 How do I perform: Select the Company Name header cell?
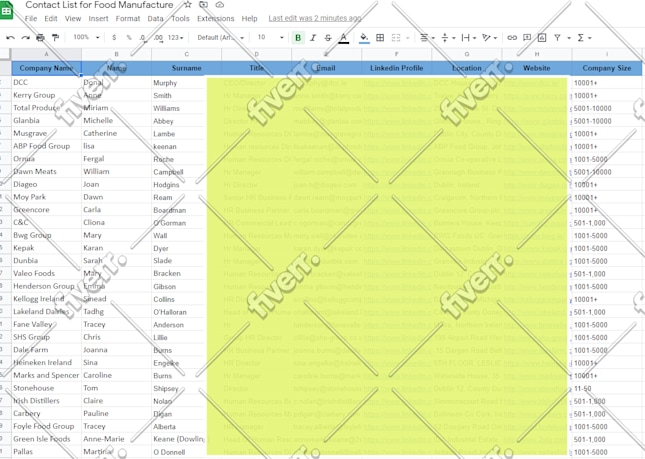click(46, 68)
